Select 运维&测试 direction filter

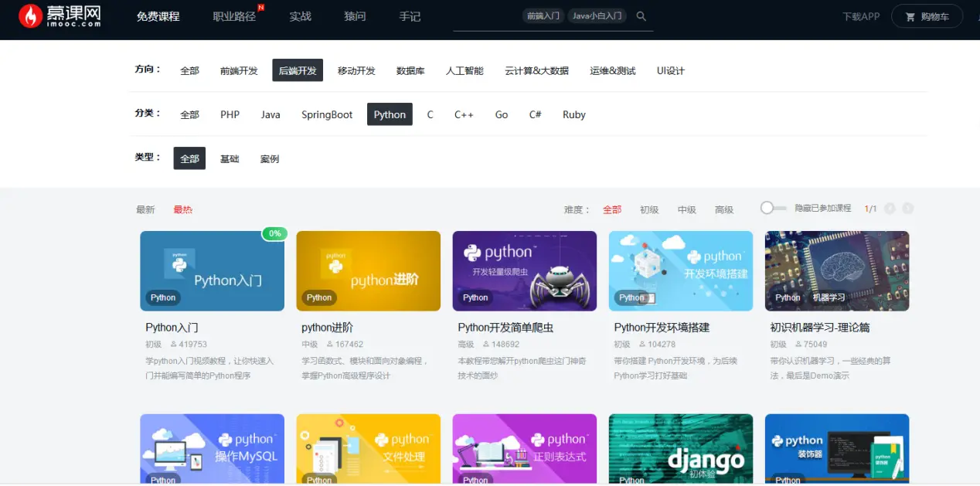612,70
